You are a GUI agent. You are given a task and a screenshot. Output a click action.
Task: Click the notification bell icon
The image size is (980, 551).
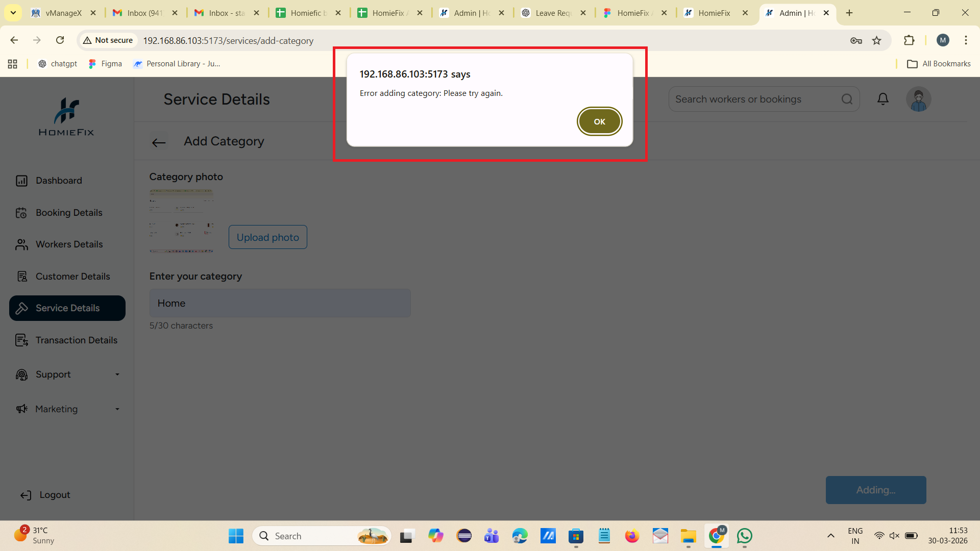click(x=883, y=99)
